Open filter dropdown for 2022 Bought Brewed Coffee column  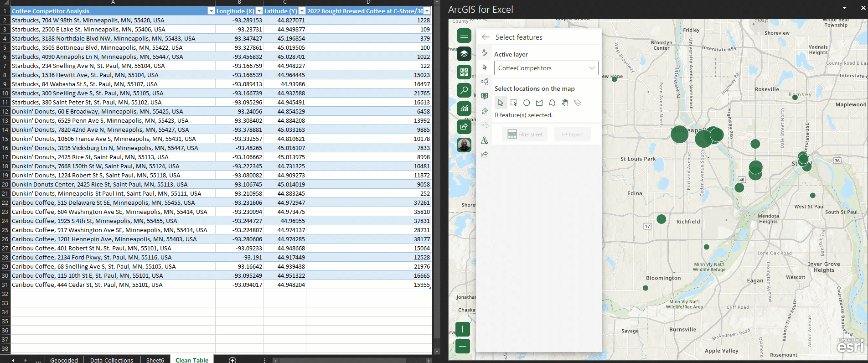point(427,11)
